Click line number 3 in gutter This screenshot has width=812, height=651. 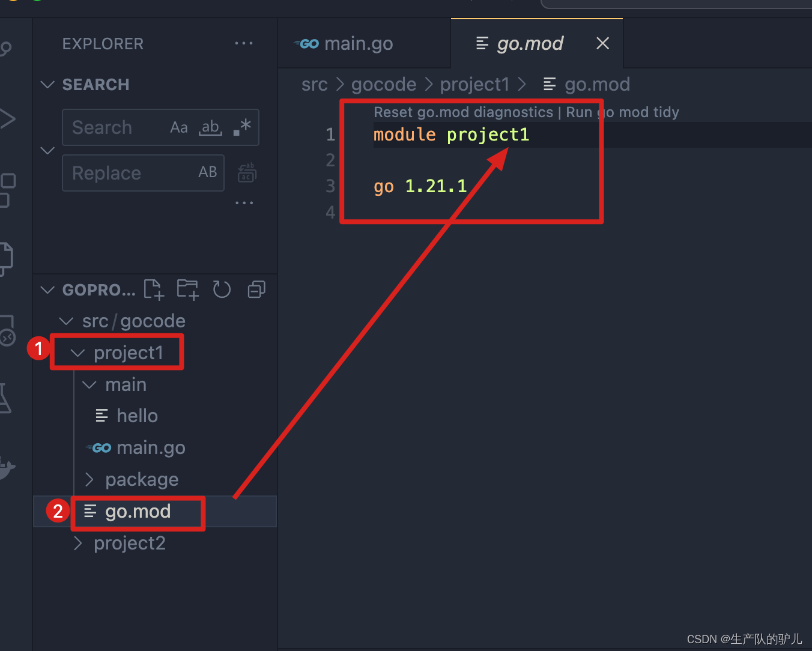(x=330, y=186)
